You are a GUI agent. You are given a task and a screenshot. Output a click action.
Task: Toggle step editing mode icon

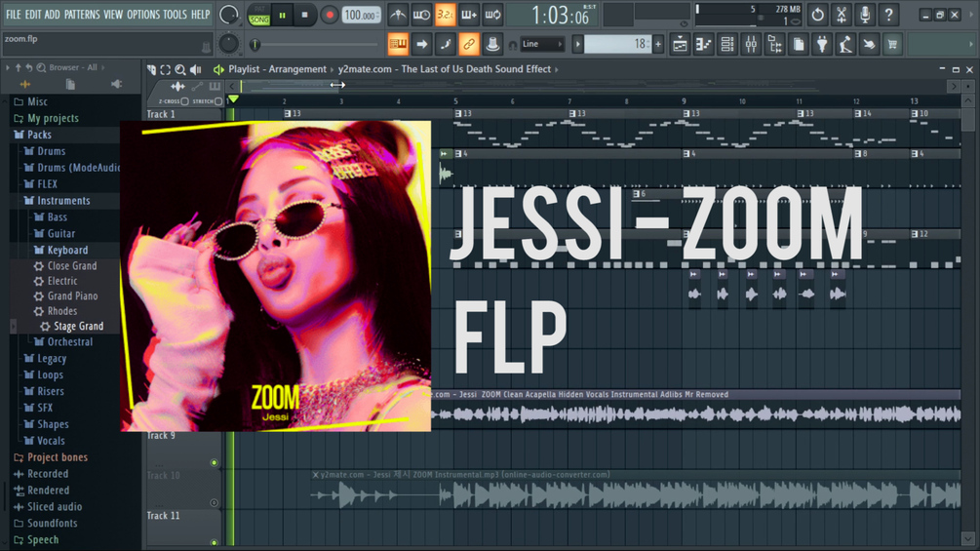click(x=445, y=44)
